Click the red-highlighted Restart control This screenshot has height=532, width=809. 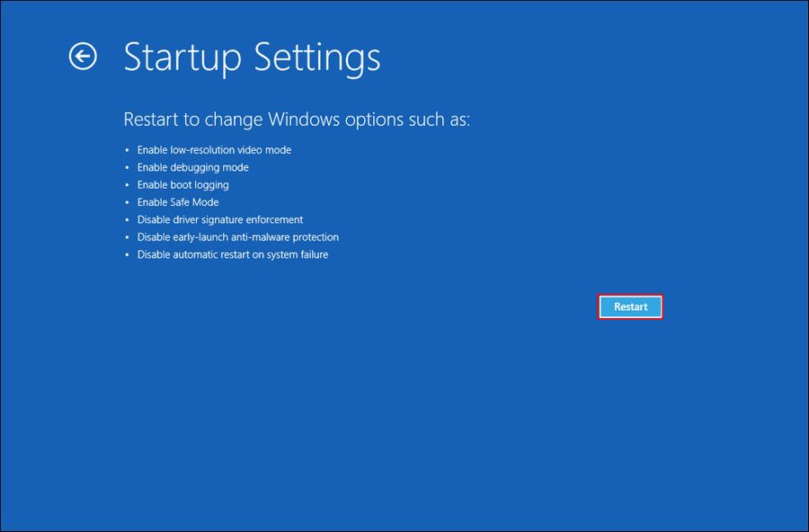pos(630,306)
